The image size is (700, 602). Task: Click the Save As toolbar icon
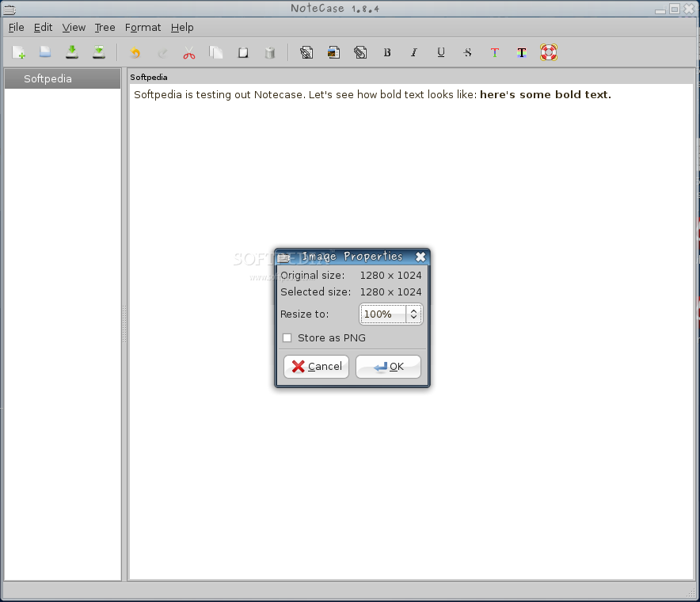point(99,53)
